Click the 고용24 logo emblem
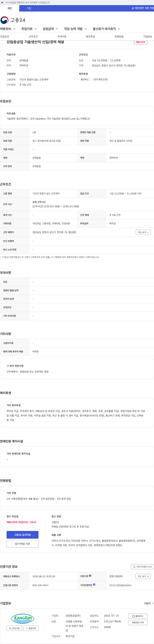This screenshot has height=644, width=154. pos(4,20)
